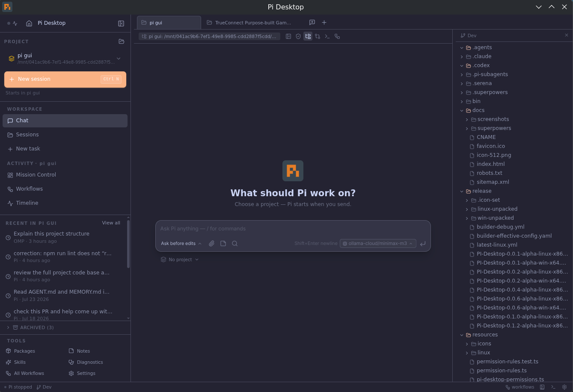Click the home icon beside Pi Desktop
The height and width of the screenshot is (392, 573).
click(29, 24)
